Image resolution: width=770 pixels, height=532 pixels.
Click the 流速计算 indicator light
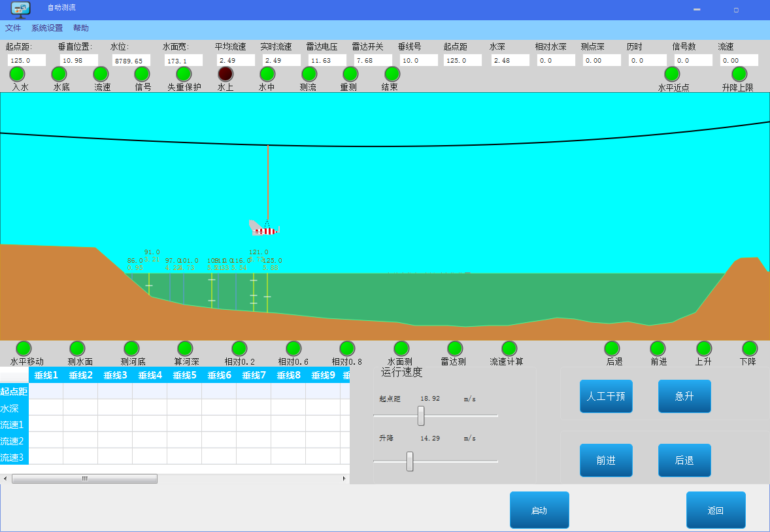pyautogui.click(x=509, y=348)
